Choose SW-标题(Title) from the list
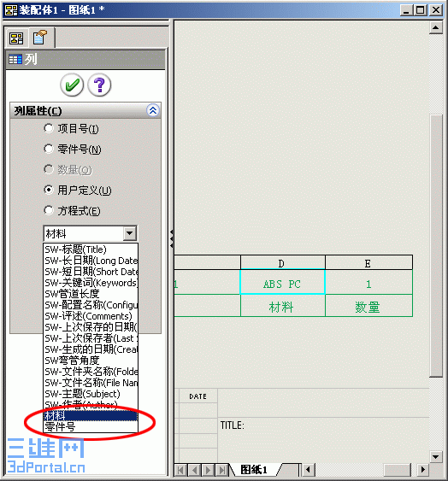Screen dimensions: 448x481 point(91,249)
